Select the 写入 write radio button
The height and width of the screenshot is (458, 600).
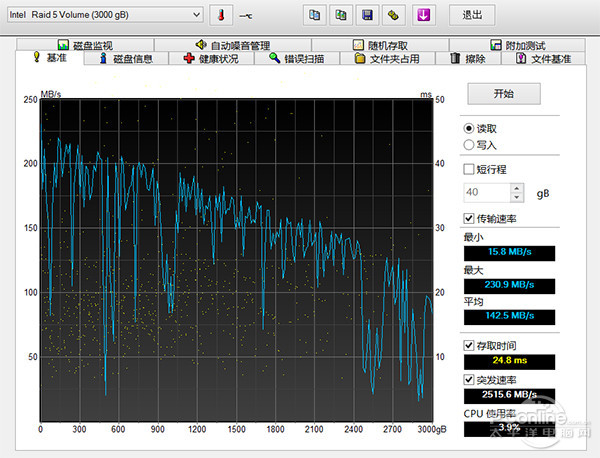tap(469, 145)
